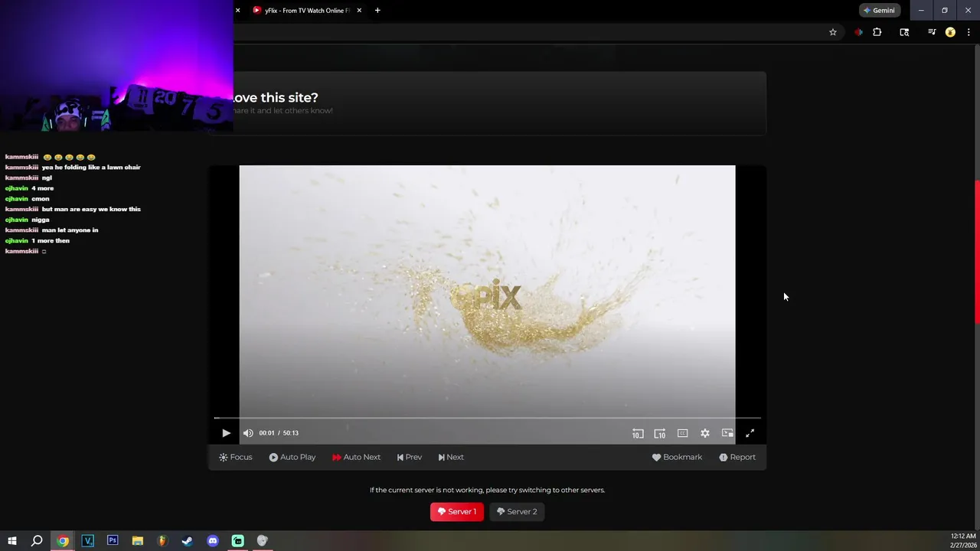Image resolution: width=980 pixels, height=551 pixels.
Task: Bookmark this show with heart button
Action: 677,457
